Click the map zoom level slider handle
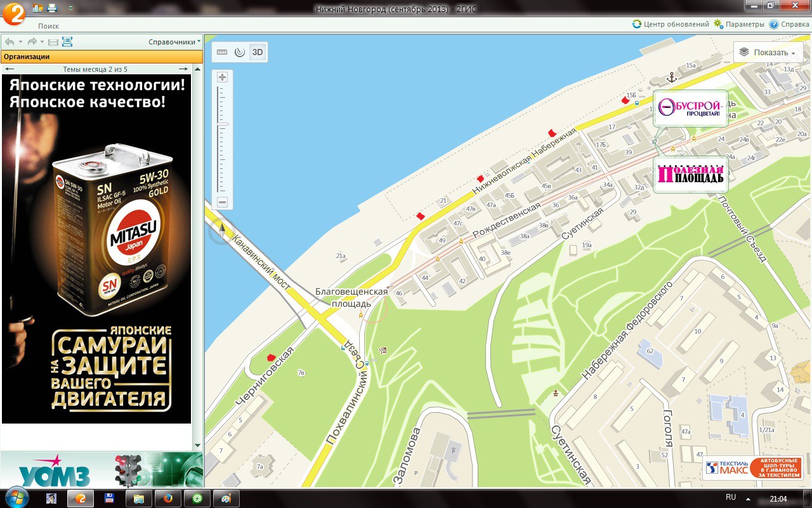This screenshot has width=812, height=508. pos(222,124)
